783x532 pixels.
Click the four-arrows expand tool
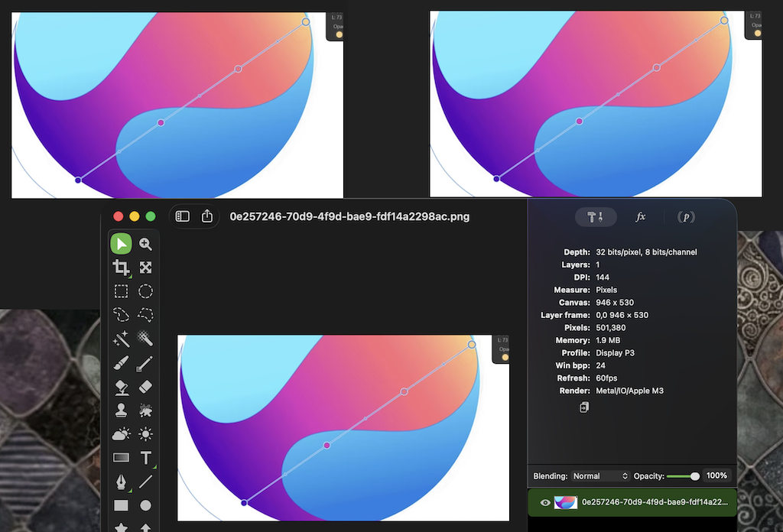pos(145,268)
